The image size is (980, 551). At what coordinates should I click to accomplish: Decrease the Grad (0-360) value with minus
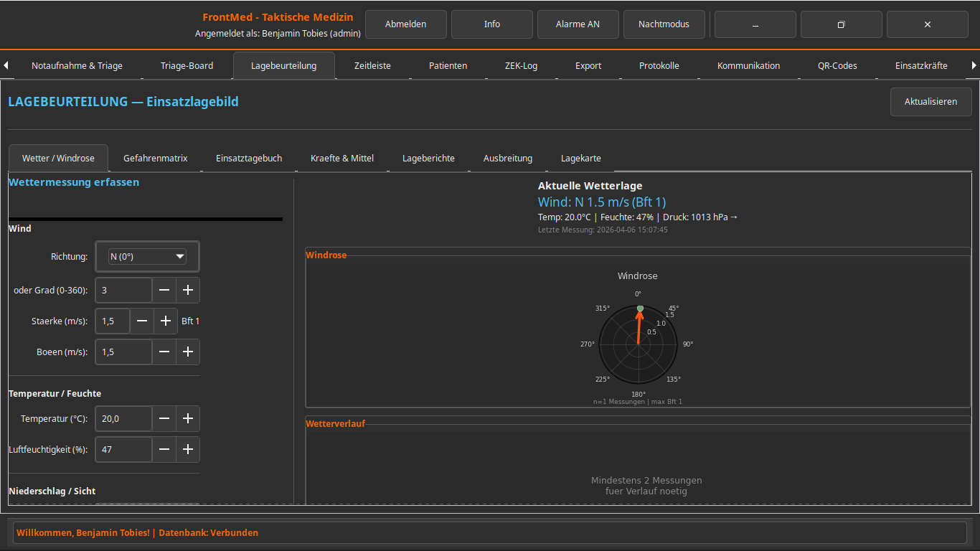(x=164, y=291)
